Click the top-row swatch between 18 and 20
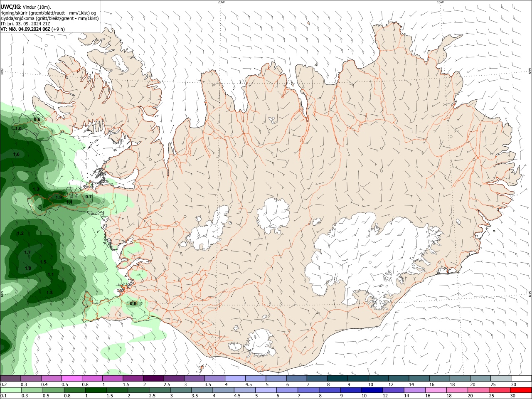This screenshot has height=399, width=532. click(460, 378)
